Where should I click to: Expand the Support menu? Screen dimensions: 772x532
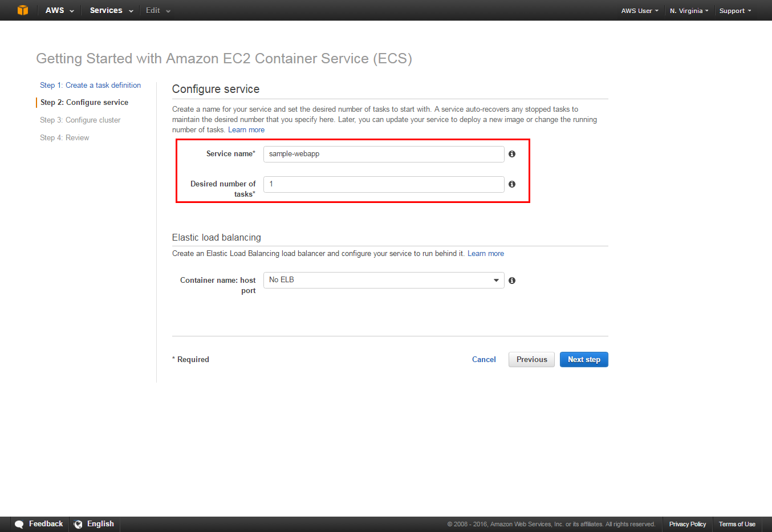pyautogui.click(x=735, y=11)
